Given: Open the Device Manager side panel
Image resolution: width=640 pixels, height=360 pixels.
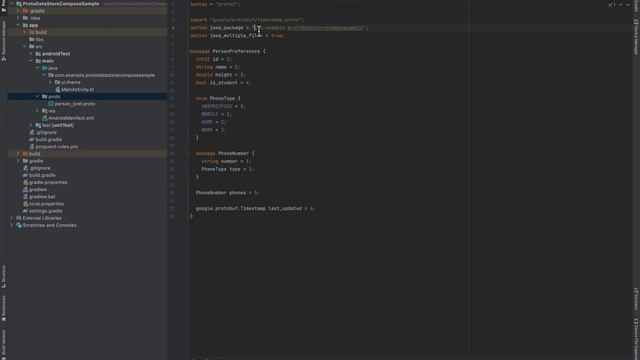Looking at the screenshot, I should click(x=636, y=37).
